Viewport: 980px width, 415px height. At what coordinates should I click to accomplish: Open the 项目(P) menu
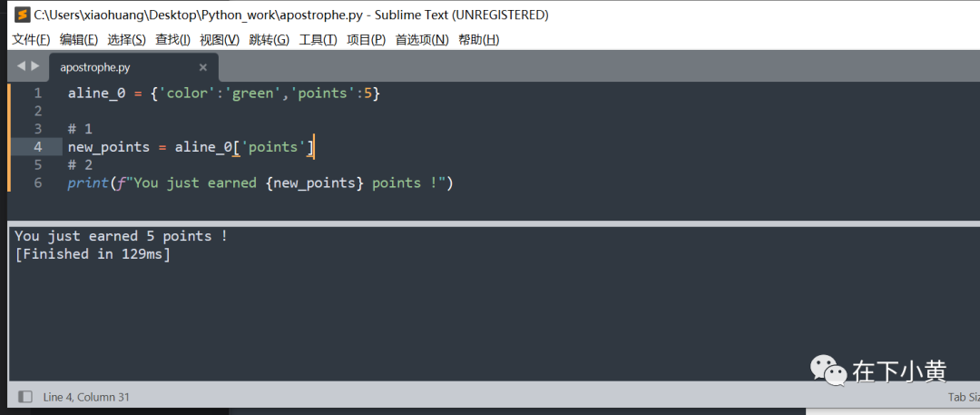(367, 40)
